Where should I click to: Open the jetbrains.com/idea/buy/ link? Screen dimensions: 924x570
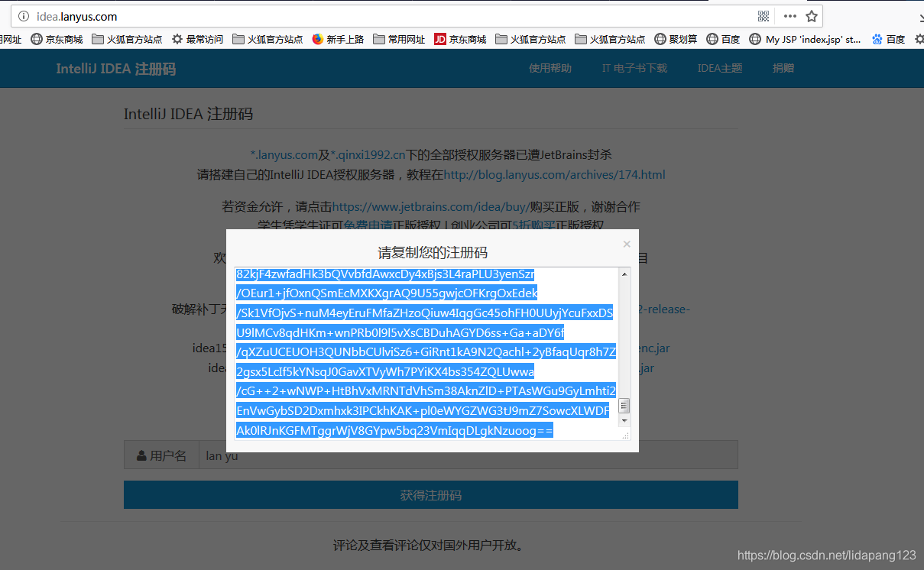click(431, 206)
